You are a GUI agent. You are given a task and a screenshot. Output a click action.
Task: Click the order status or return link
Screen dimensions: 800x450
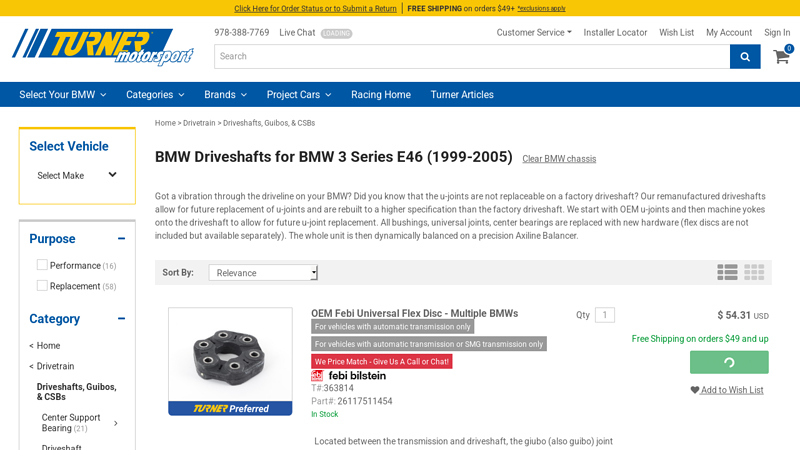pyautogui.click(x=315, y=9)
